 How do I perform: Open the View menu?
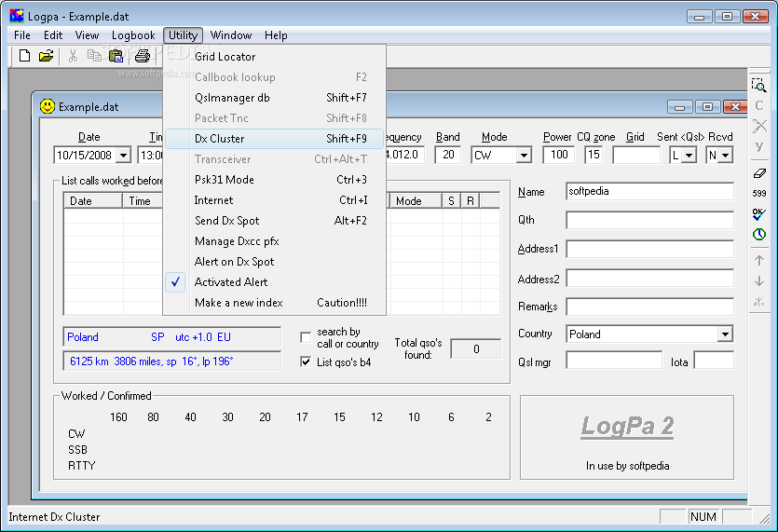87,35
